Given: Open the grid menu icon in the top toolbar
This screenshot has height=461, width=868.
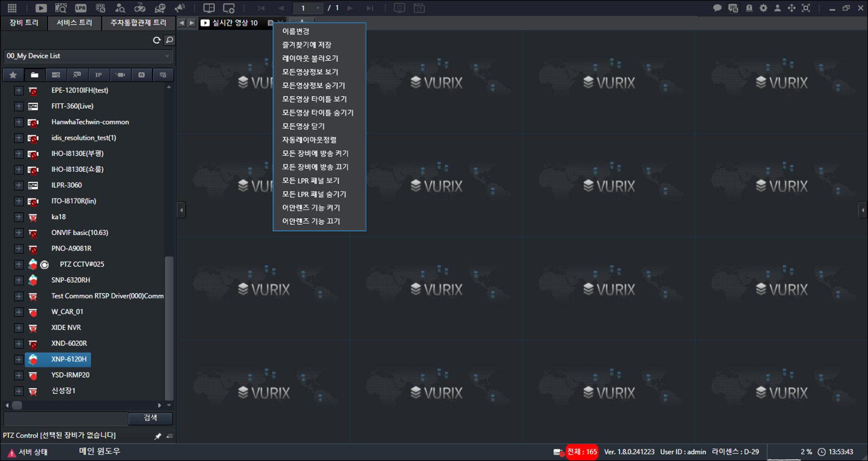Looking at the screenshot, I should click(12, 8).
